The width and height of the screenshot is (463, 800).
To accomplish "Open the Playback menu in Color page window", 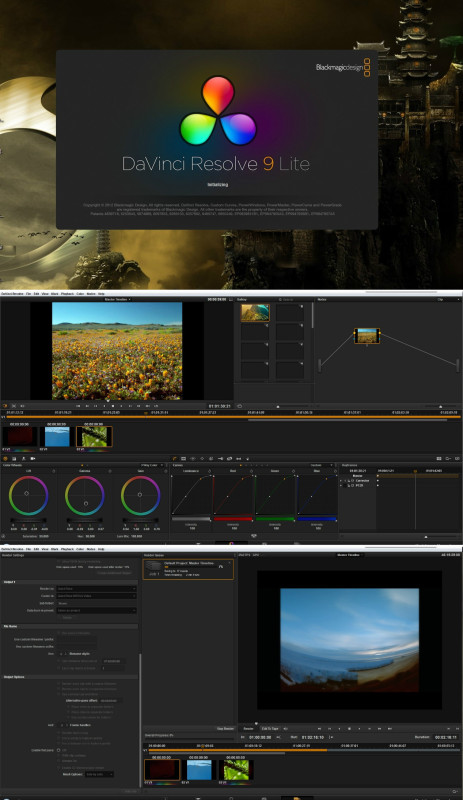I will coord(67,294).
